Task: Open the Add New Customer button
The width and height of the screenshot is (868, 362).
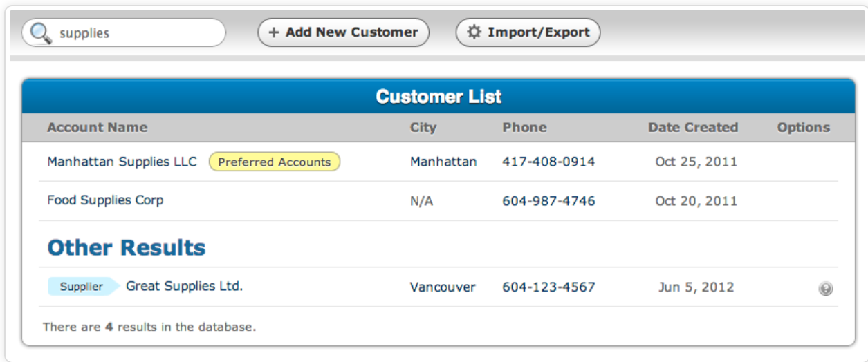Action: (344, 32)
